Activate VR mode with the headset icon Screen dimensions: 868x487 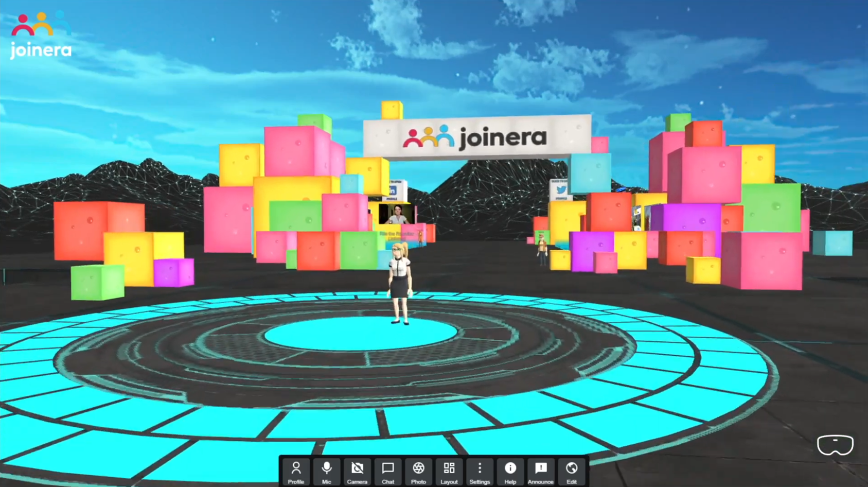click(835, 445)
